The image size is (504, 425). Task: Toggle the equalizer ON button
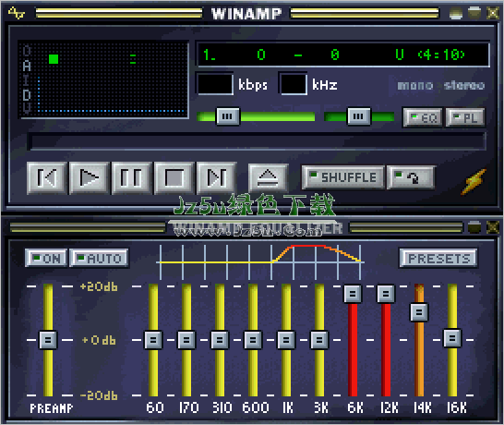(x=46, y=258)
